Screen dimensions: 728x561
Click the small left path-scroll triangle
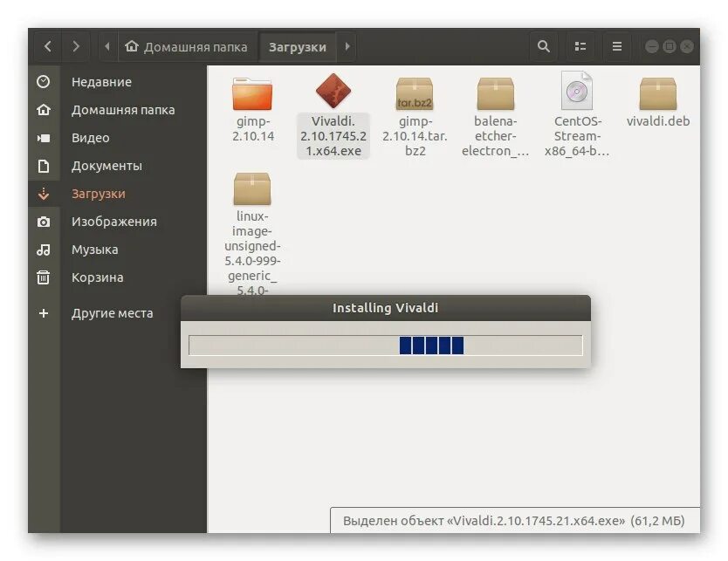pyautogui.click(x=107, y=46)
